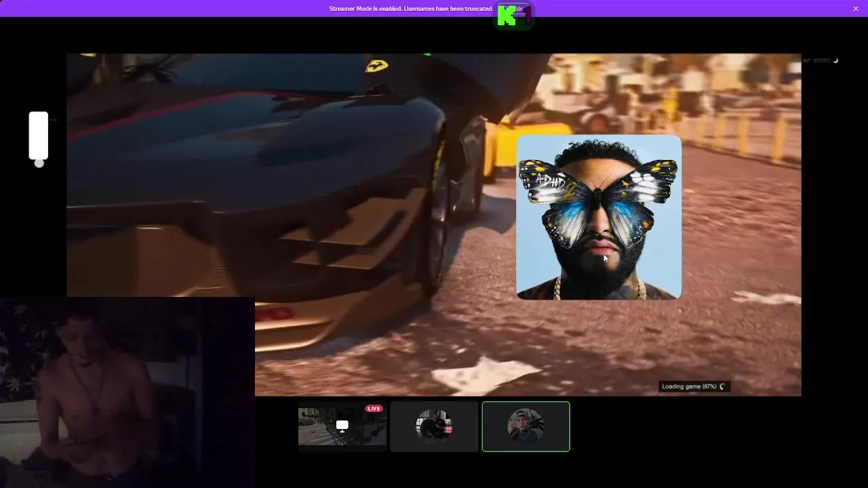
Task: Click the Disable button in Streamer Mode banner
Action: [x=514, y=9]
